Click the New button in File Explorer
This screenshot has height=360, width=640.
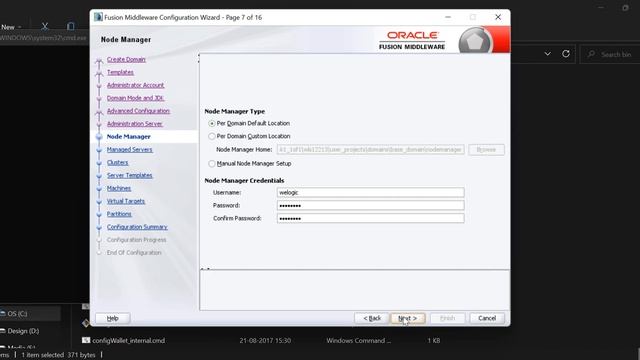click(11, 27)
